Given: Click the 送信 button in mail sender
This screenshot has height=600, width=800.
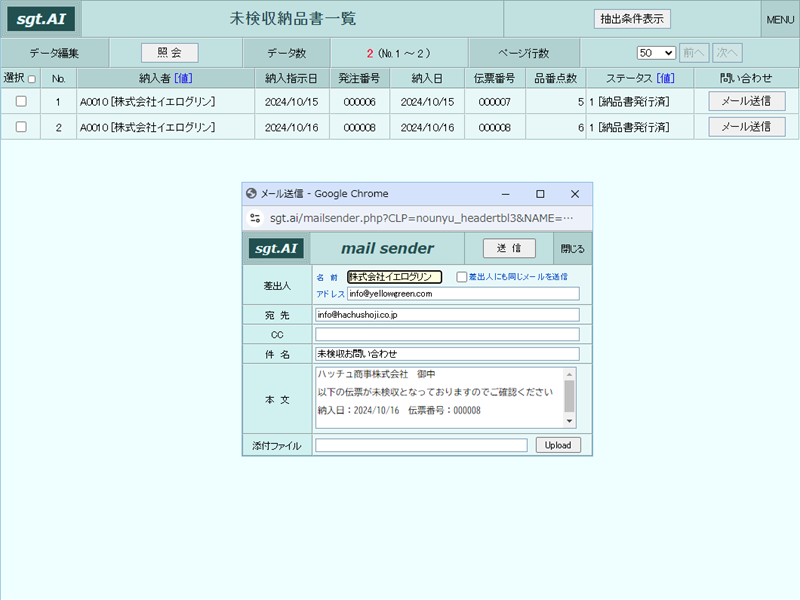Looking at the screenshot, I should (509, 248).
